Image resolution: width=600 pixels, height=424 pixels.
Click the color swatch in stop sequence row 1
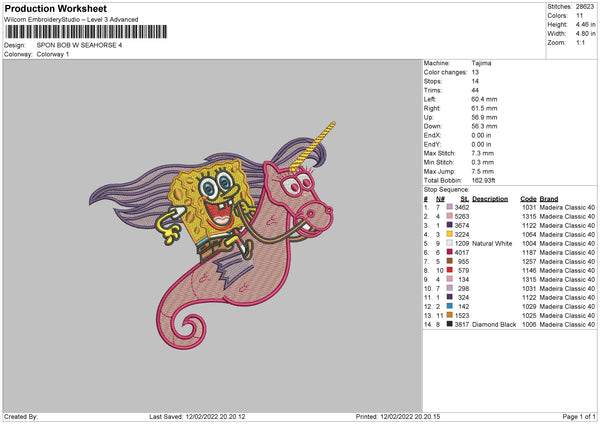pyautogui.click(x=450, y=207)
